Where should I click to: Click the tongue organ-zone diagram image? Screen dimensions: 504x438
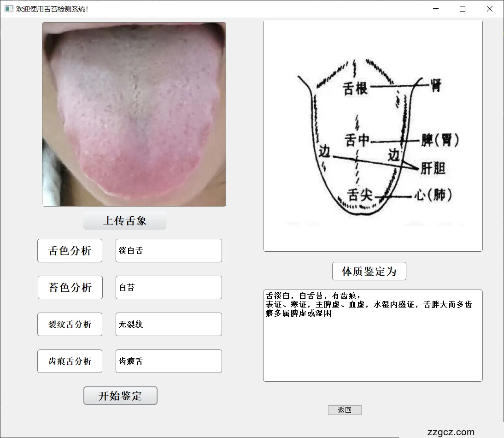tap(373, 136)
